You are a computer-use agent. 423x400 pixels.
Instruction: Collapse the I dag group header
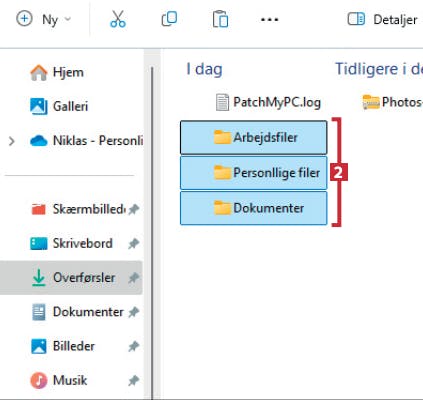click(x=204, y=69)
